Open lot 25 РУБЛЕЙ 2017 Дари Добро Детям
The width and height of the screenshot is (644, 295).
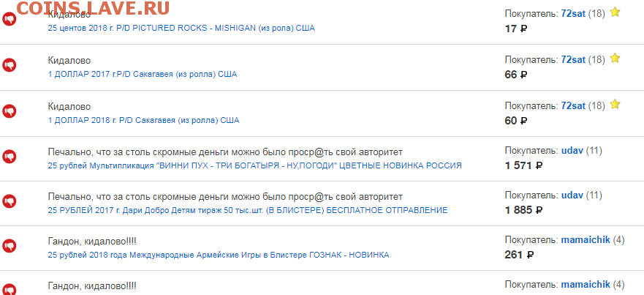point(248,210)
